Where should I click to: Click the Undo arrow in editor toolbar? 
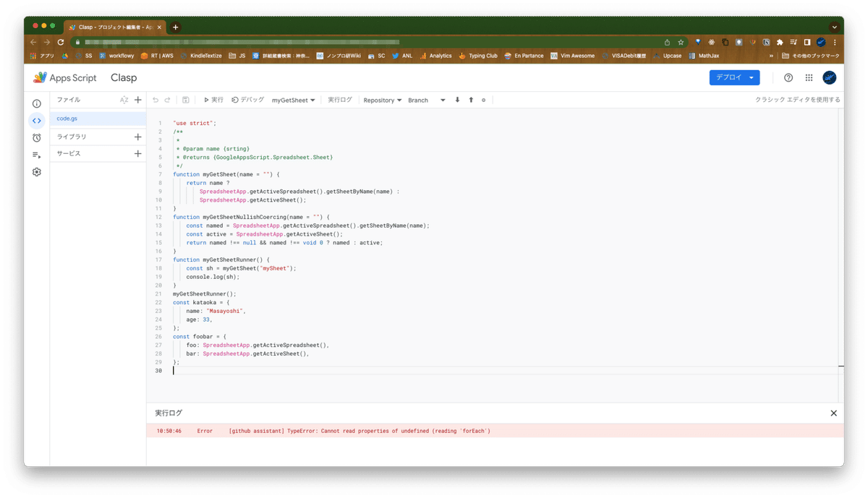[156, 100]
